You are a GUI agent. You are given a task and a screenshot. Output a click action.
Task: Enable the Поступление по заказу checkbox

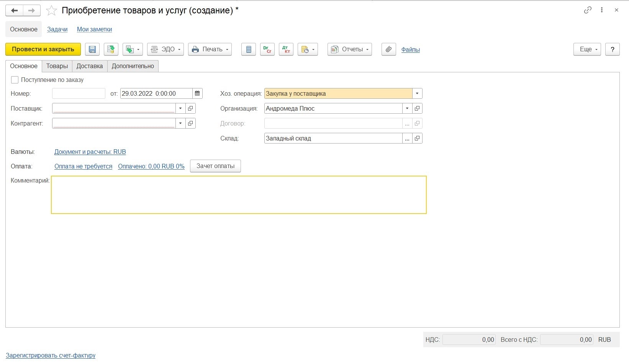coord(15,80)
